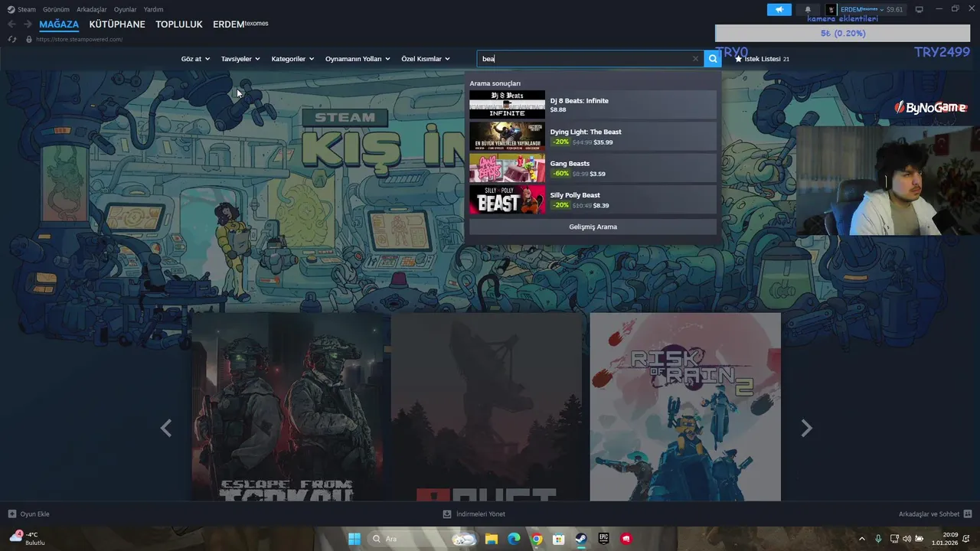This screenshot has height=551, width=980.
Task: Open İndirmeleri Yönet downloads
Action: click(x=474, y=514)
